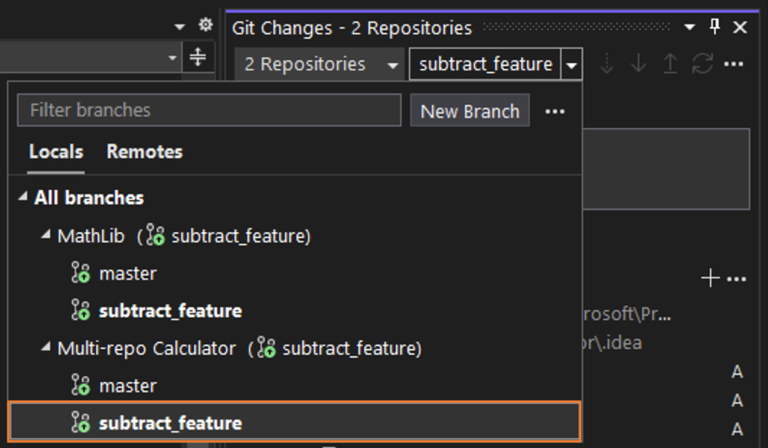Pin the Git Changes window
The height and width of the screenshot is (448, 768).
coord(715,27)
